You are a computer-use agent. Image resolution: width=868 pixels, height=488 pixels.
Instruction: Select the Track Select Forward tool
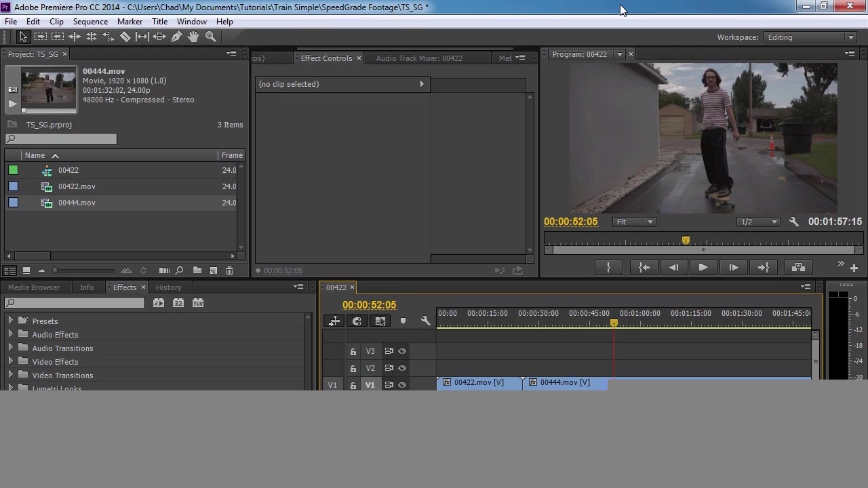pos(41,37)
